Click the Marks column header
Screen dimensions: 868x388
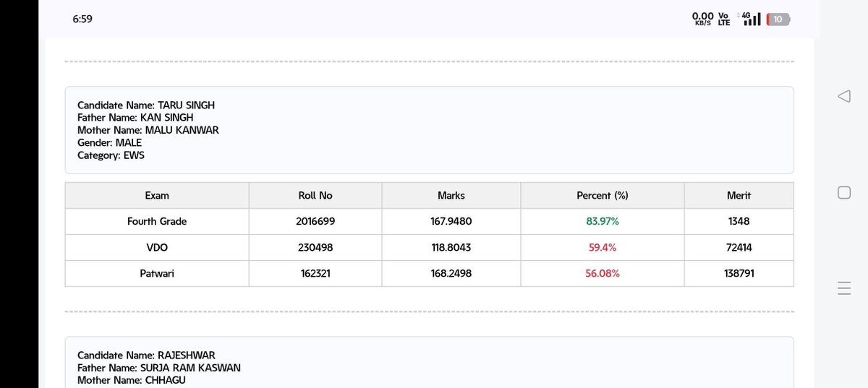click(451, 196)
